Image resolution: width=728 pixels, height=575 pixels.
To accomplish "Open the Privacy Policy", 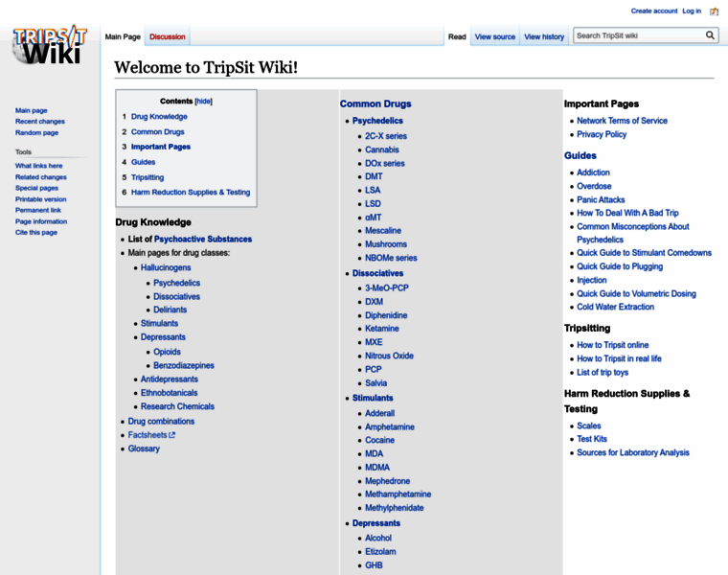I will 602,134.
